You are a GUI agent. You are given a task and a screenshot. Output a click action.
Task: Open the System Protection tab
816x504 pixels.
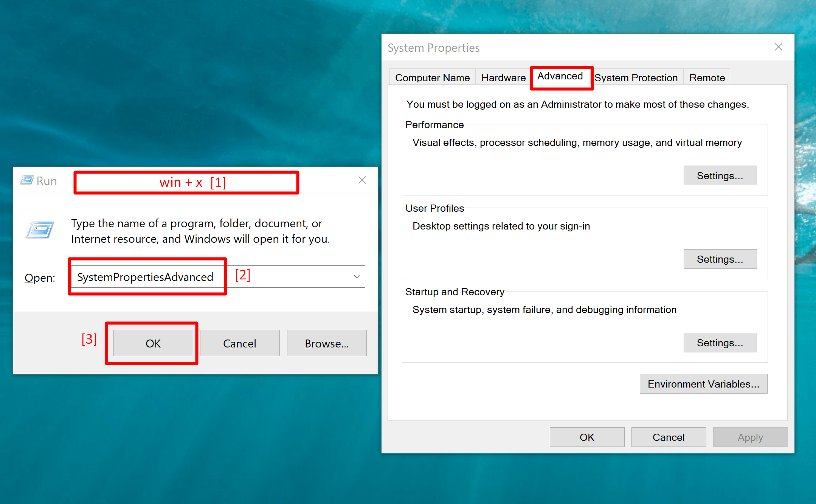[636, 78]
